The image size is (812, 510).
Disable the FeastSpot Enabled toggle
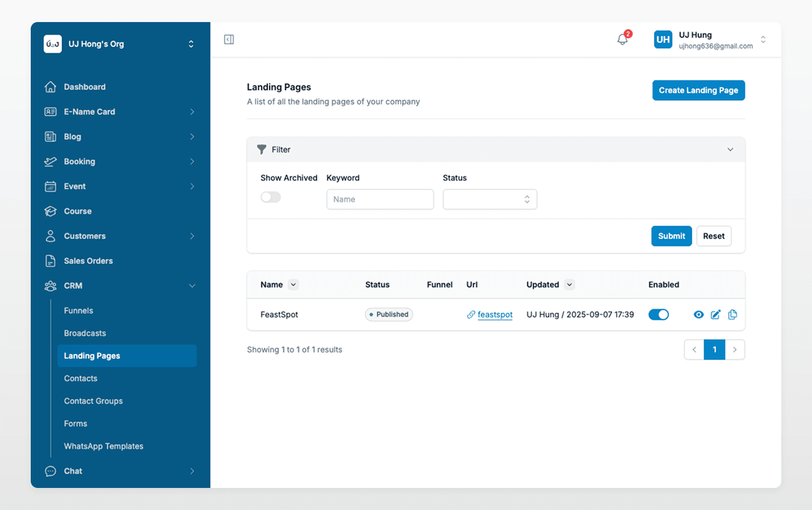pyautogui.click(x=658, y=314)
